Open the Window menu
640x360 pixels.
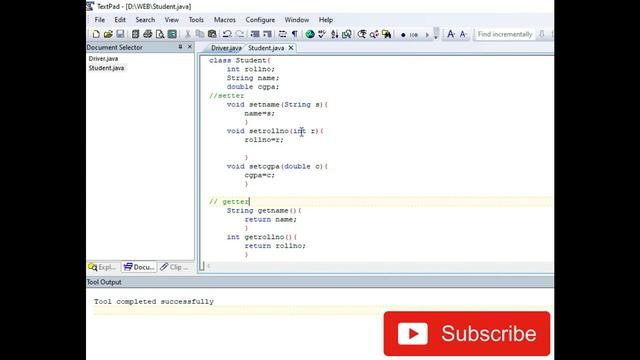297,20
